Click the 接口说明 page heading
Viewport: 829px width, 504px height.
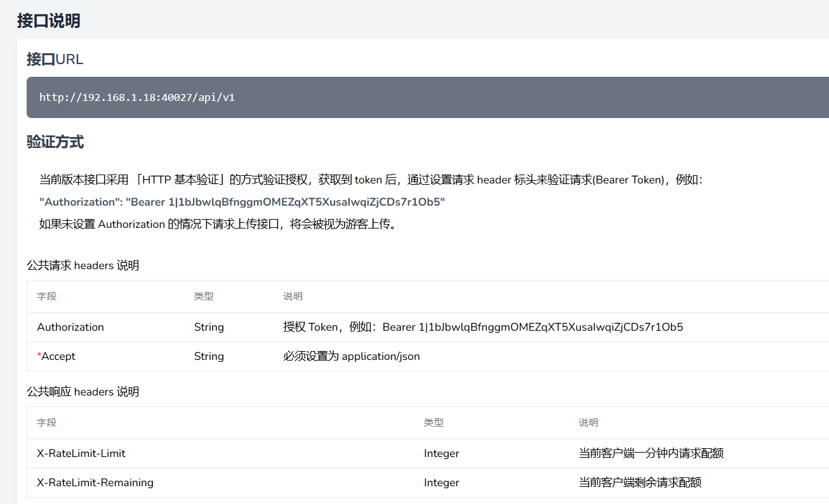[x=48, y=20]
